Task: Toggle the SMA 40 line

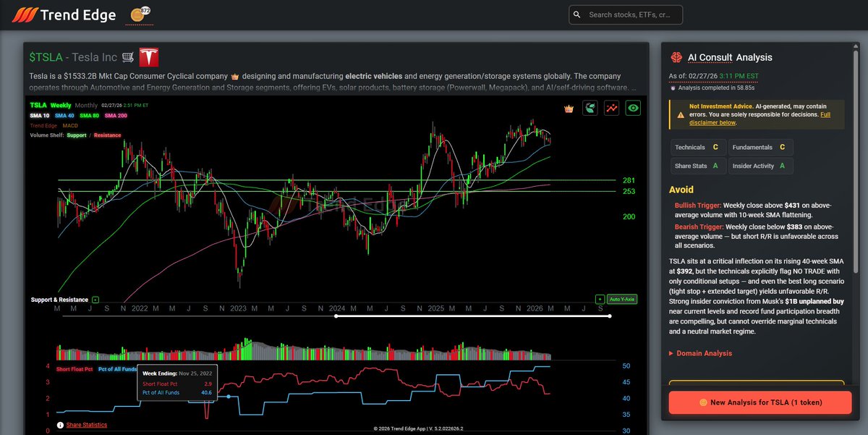Action: 64,116
